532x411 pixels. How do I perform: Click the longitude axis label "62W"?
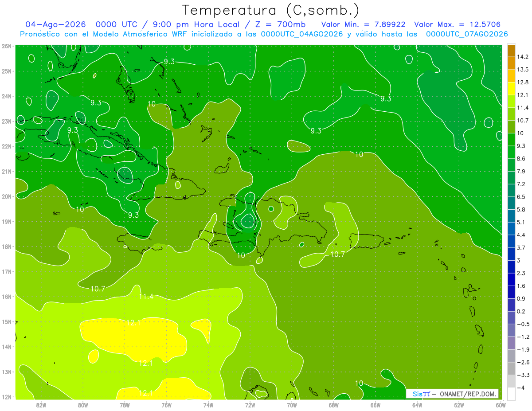(459, 404)
